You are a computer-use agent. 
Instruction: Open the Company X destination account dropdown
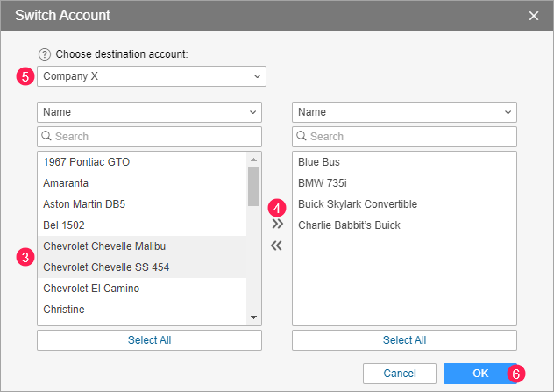pyautogui.click(x=151, y=76)
